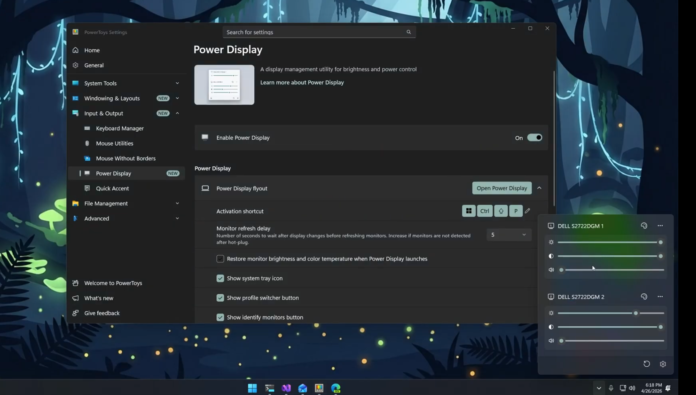
Task: Click monitor icon of DELL S2722DGM 1
Action: (x=551, y=226)
